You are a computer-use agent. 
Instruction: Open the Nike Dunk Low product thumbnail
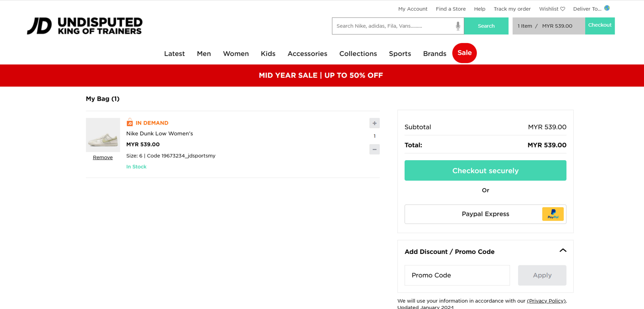pyautogui.click(x=103, y=135)
